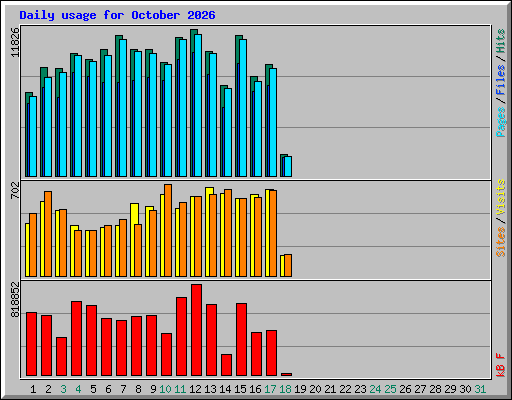Viewport: 512px width, 400px height.
Task: Select day 10 on the date axis
Action: coord(165,389)
